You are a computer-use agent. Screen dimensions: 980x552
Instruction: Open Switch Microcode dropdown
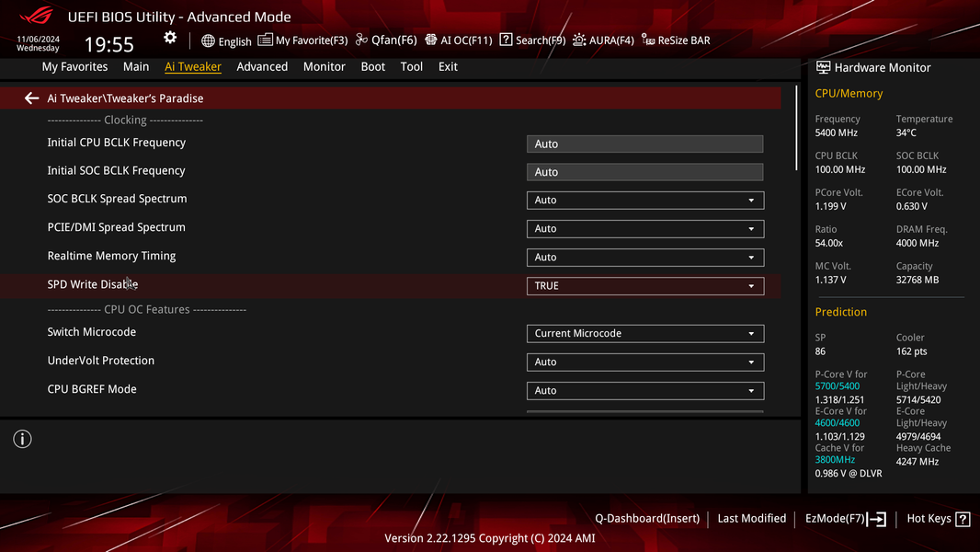645,333
